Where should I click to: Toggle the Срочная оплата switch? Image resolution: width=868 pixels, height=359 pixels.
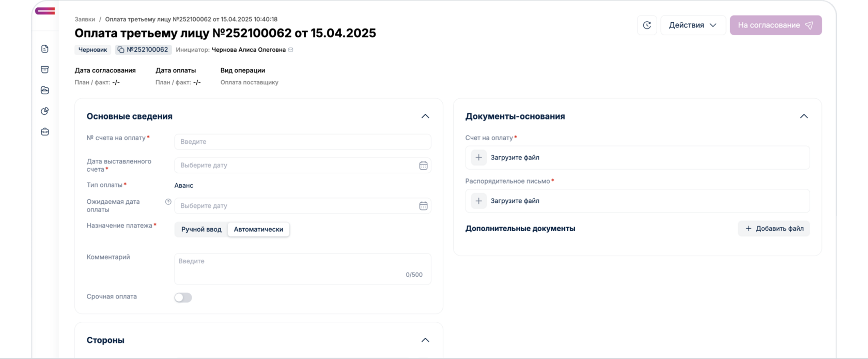click(x=183, y=297)
